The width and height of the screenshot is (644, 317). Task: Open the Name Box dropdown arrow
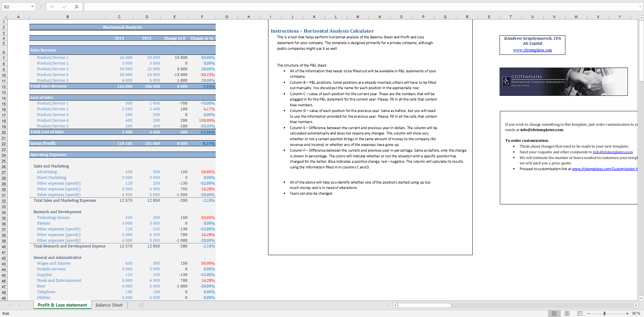(32, 7)
